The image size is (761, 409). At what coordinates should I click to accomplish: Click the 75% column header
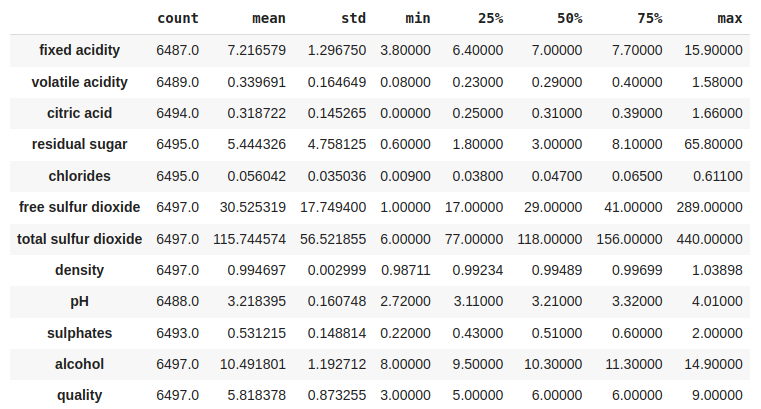649,18
